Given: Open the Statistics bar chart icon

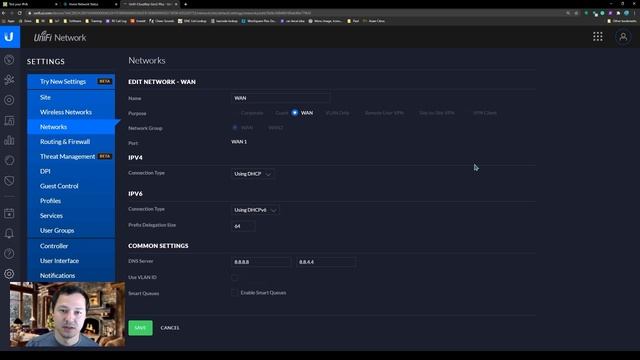Looking at the screenshot, I should pos(9,140).
